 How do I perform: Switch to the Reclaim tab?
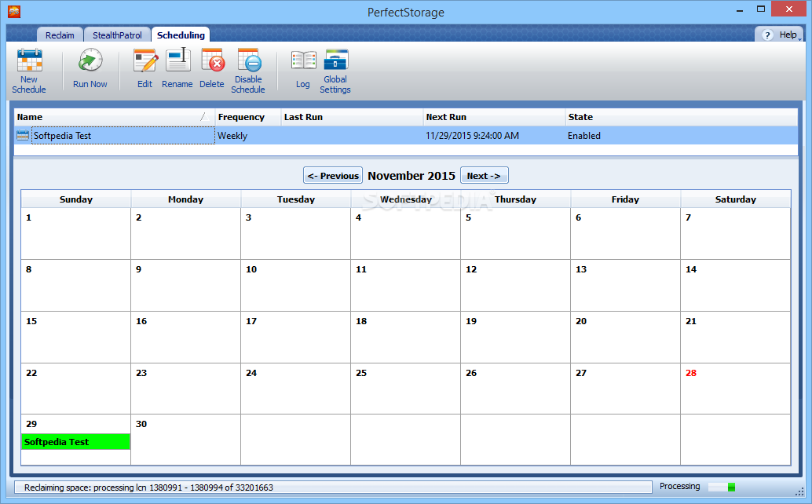pyautogui.click(x=60, y=35)
